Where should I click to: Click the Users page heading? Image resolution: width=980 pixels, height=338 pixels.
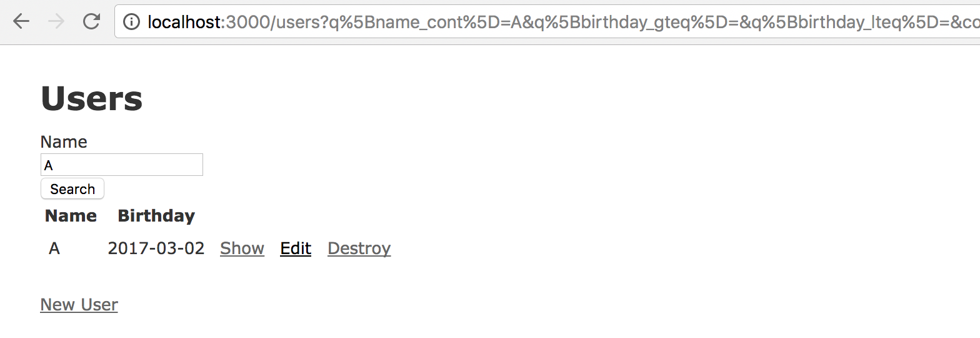(91, 98)
